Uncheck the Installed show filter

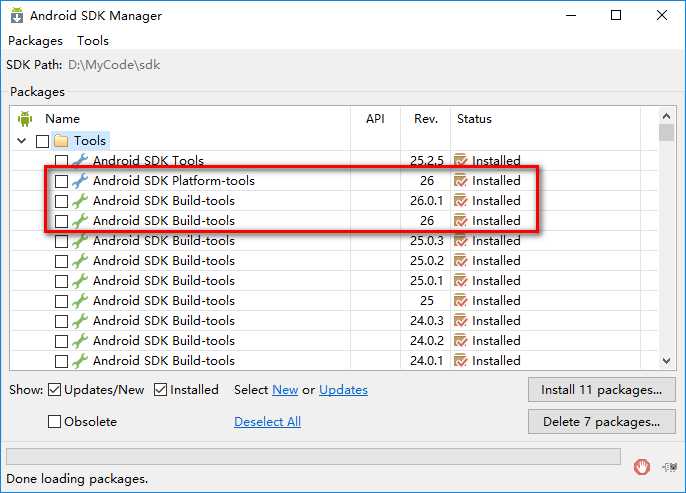pyautogui.click(x=161, y=389)
